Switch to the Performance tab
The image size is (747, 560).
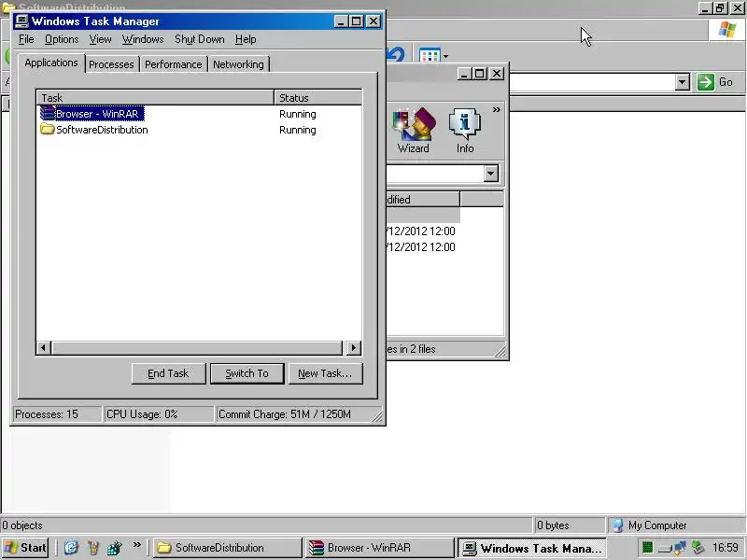pyautogui.click(x=174, y=64)
